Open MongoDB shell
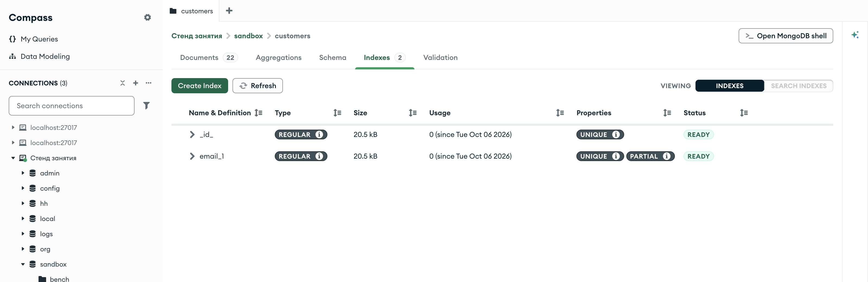 [x=786, y=36]
